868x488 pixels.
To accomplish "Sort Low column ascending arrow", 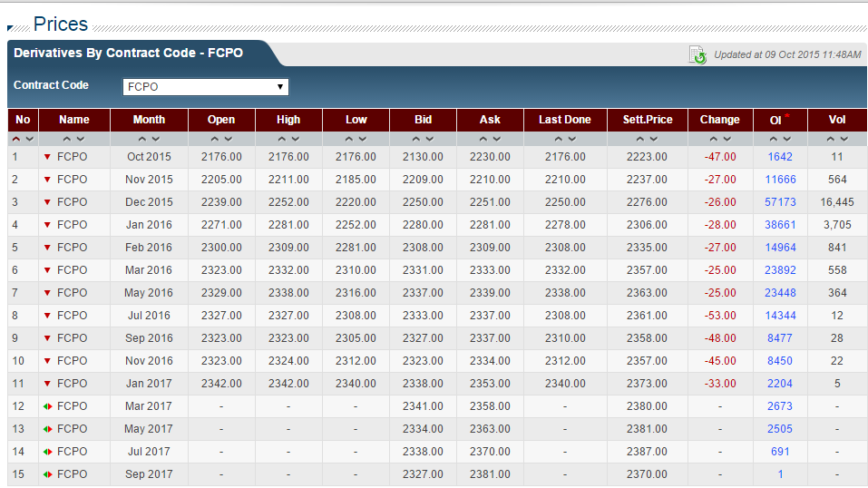I will coord(349,139).
